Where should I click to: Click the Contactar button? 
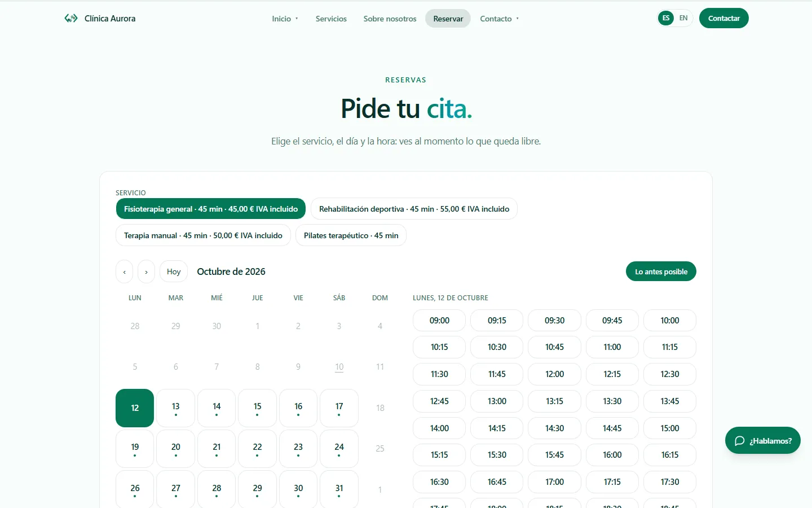(x=724, y=18)
